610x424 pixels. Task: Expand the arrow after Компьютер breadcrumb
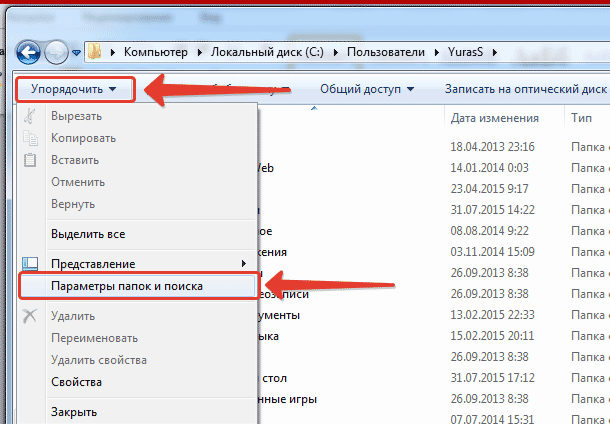(x=200, y=53)
